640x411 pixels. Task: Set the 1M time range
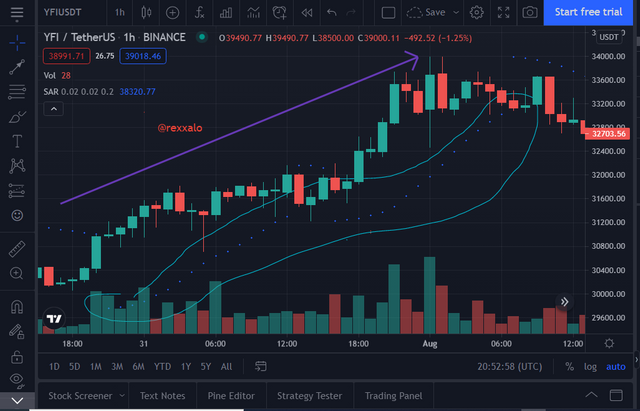point(96,367)
